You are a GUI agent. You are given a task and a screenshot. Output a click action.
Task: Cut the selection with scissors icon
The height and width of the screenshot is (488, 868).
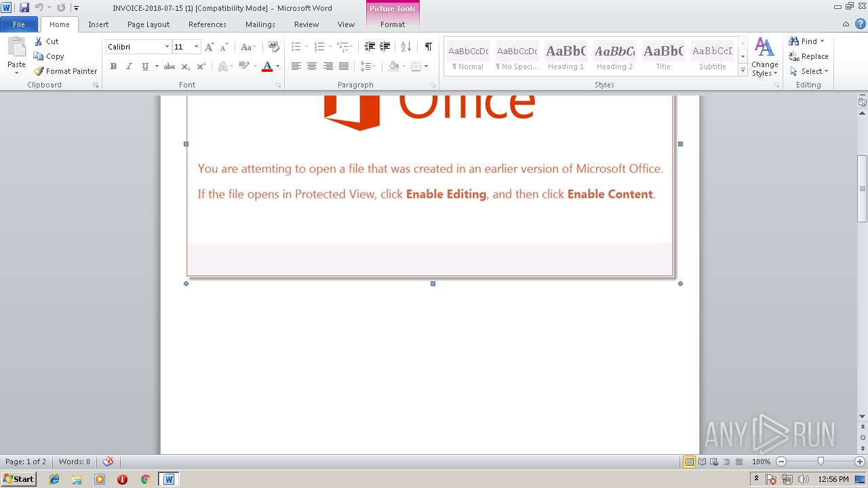click(x=46, y=41)
